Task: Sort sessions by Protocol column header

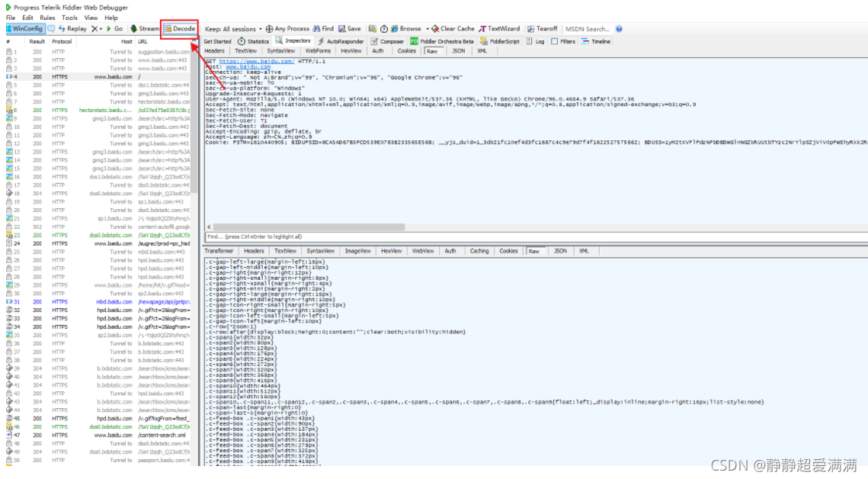Action: click(x=62, y=41)
